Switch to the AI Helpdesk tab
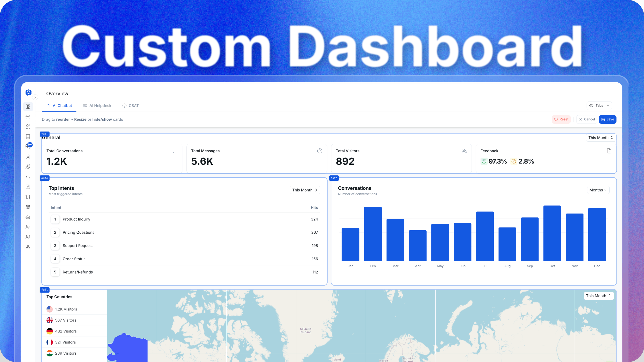644x362 pixels. (97, 105)
